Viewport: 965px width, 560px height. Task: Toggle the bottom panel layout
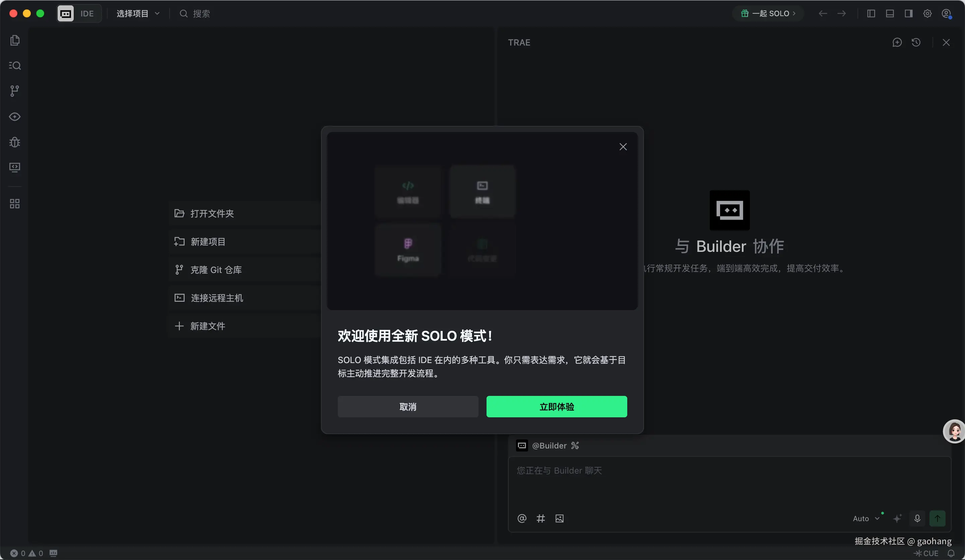[x=890, y=14]
